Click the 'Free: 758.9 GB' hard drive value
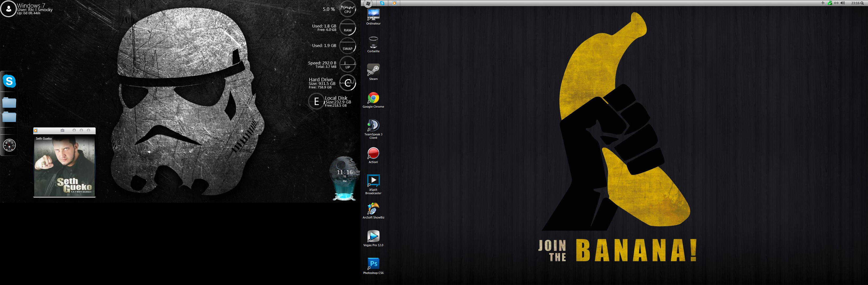The width and height of the screenshot is (868, 285). (320, 87)
